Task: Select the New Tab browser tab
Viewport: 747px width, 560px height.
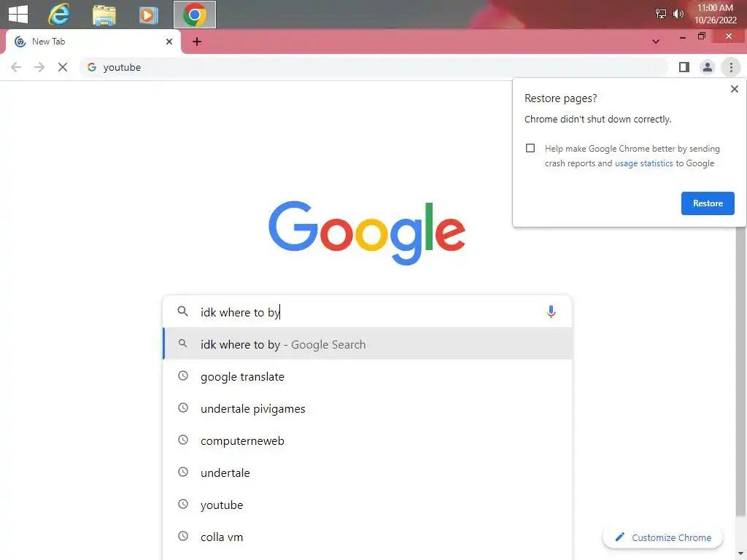Action: coord(93,42)
